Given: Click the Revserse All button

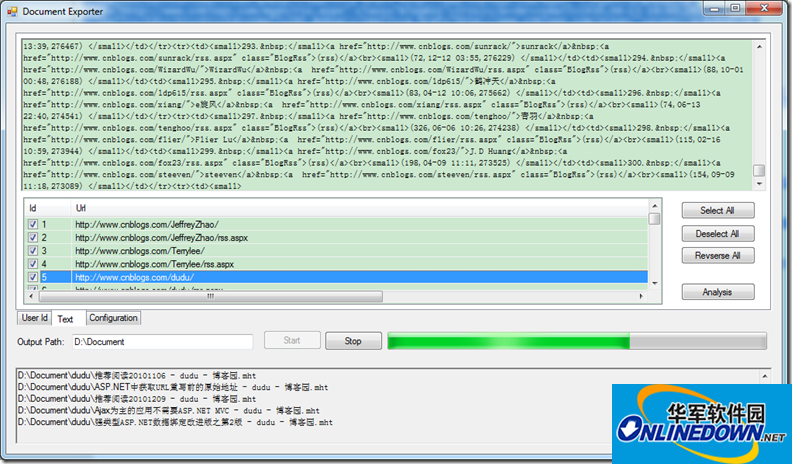Looking at the screenshot, I should pos(718,255).
